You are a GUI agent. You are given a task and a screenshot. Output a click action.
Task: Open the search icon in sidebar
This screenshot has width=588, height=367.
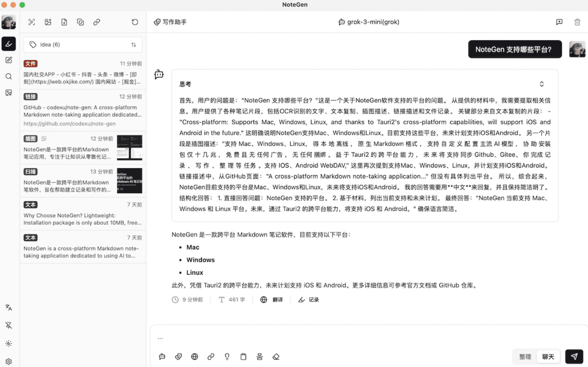pyautogui.click(x=9, y=76)
